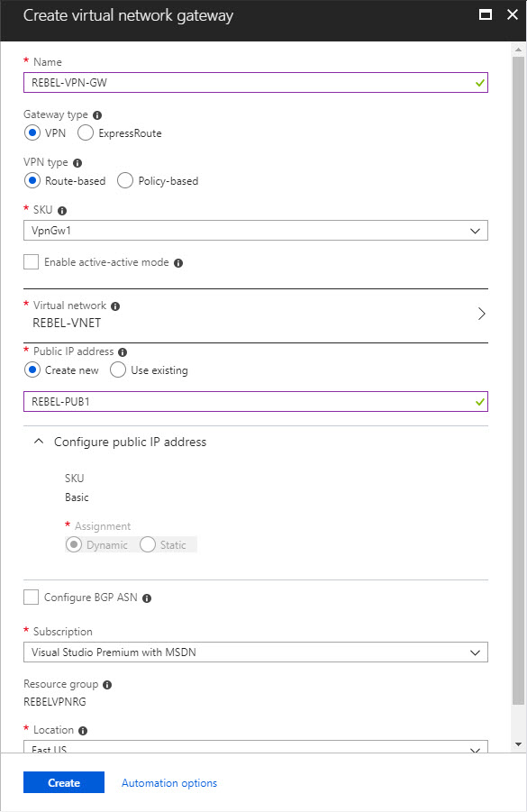Image resolution: width=527 pixels, height=812 pixels.
Task: Expand the Location dropdown
Action: click(x=477, y=749)
